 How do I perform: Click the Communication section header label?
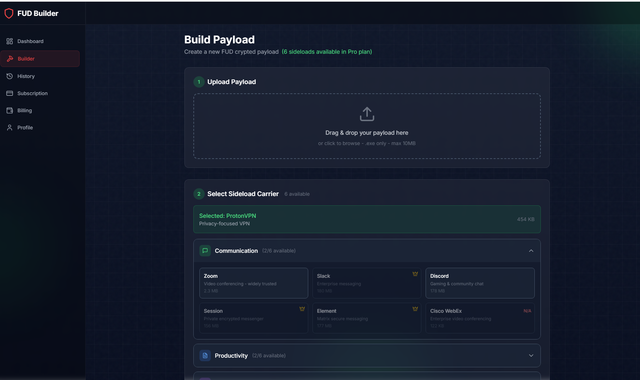[236, 251]
